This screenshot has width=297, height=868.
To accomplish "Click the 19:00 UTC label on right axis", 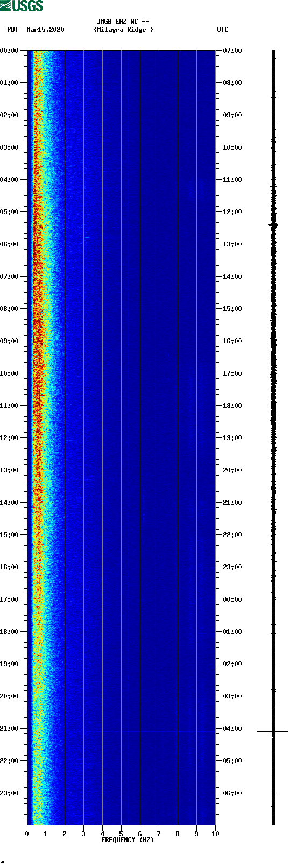I will tap(232, 438).
